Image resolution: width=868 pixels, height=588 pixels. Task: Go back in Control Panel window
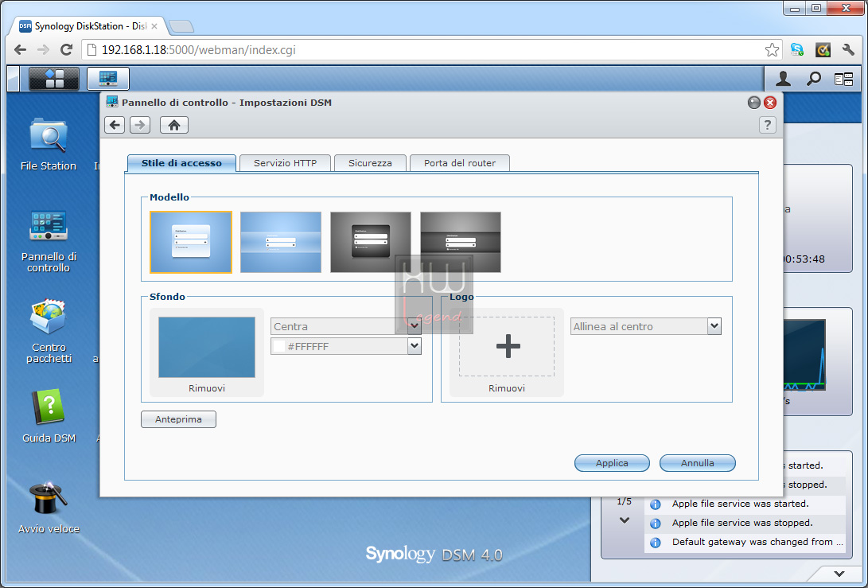[115, 125]
